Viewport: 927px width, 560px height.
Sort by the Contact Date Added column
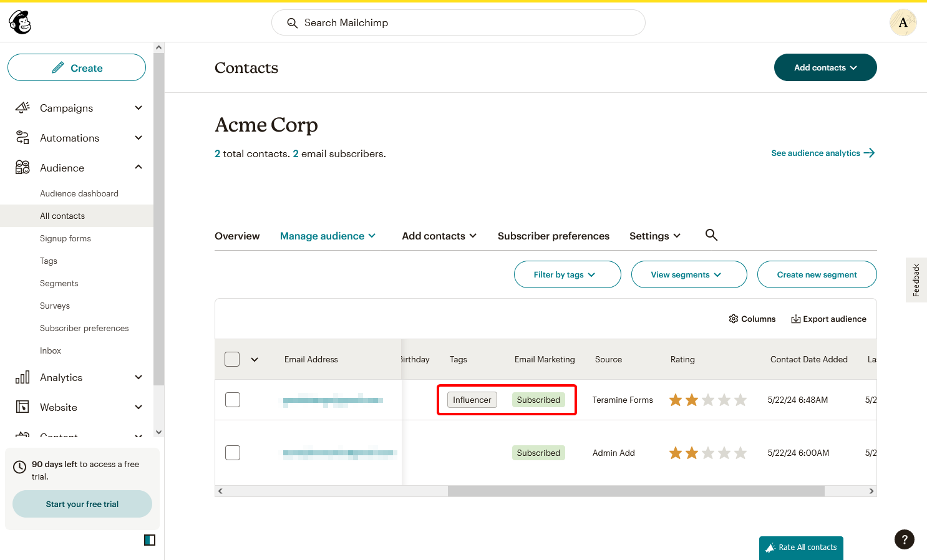(808, 359)
